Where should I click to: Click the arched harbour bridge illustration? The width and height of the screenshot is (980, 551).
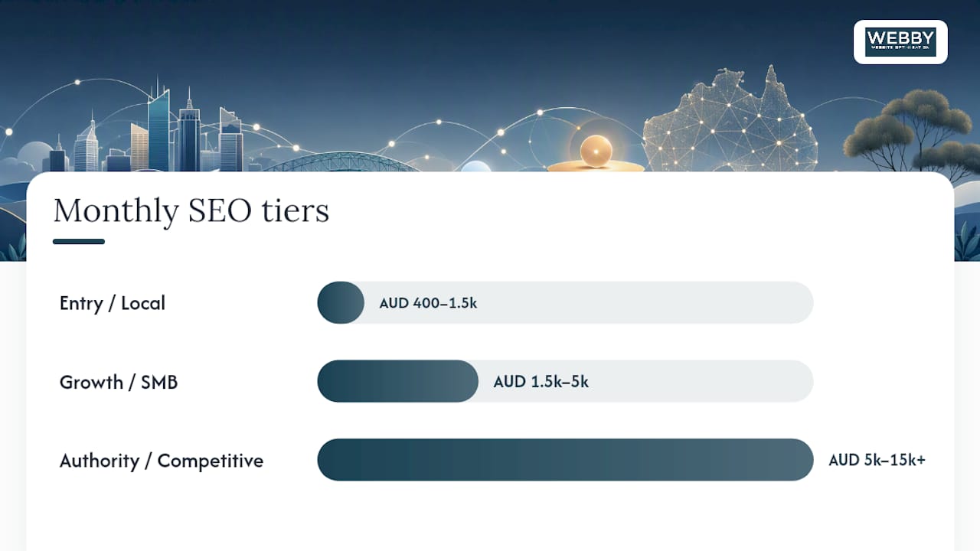339,162
